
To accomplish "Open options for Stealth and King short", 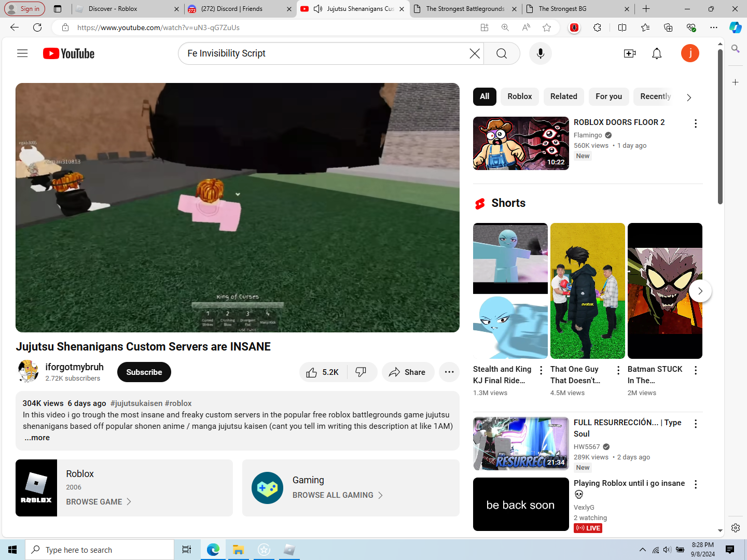I will coord(541,370).
